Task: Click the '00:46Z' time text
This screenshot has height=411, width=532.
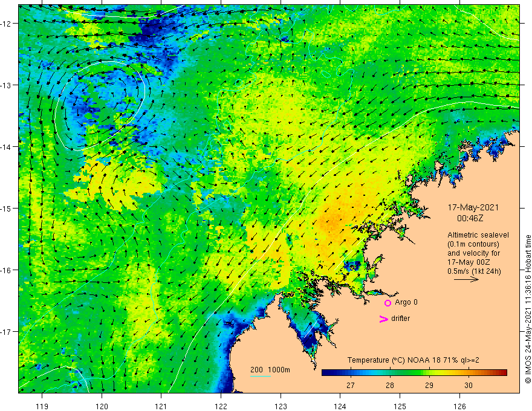Action: [x=470, y=218]
